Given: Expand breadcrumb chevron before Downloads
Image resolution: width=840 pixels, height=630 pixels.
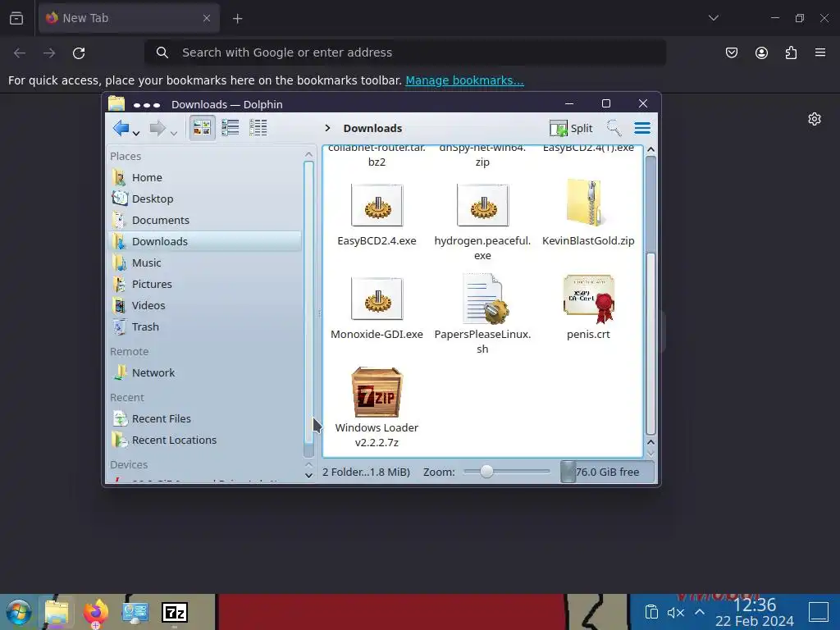Looking at the screenshot, I should (x=327, y=128).
